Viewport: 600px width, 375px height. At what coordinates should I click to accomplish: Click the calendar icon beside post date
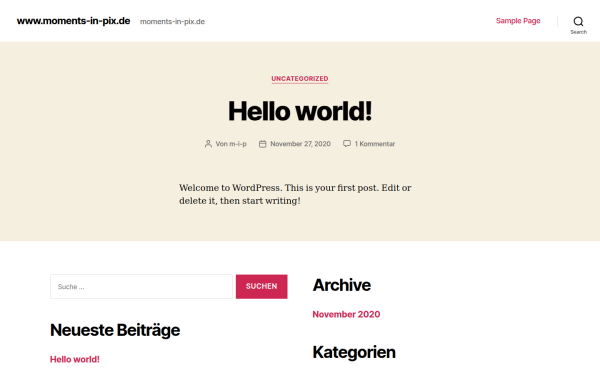coord(262,144)
